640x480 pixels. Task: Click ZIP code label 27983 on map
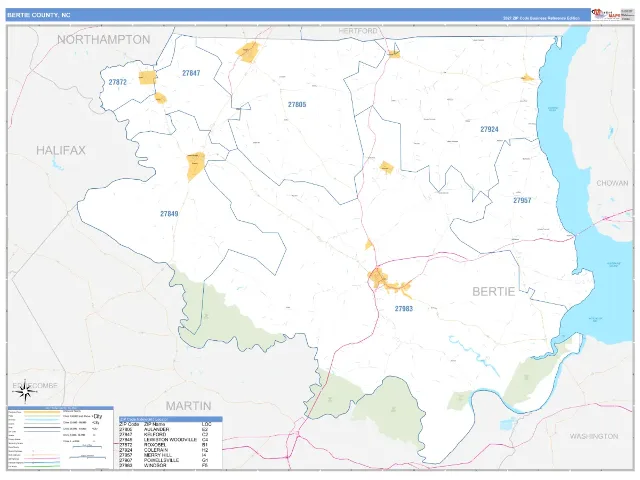404,309
